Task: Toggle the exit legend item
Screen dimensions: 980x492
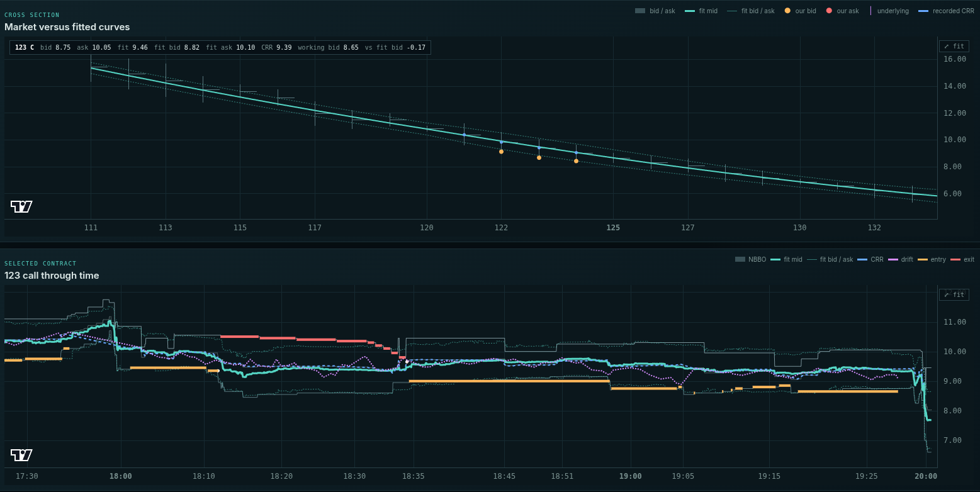Action: [x=962, y=259]
